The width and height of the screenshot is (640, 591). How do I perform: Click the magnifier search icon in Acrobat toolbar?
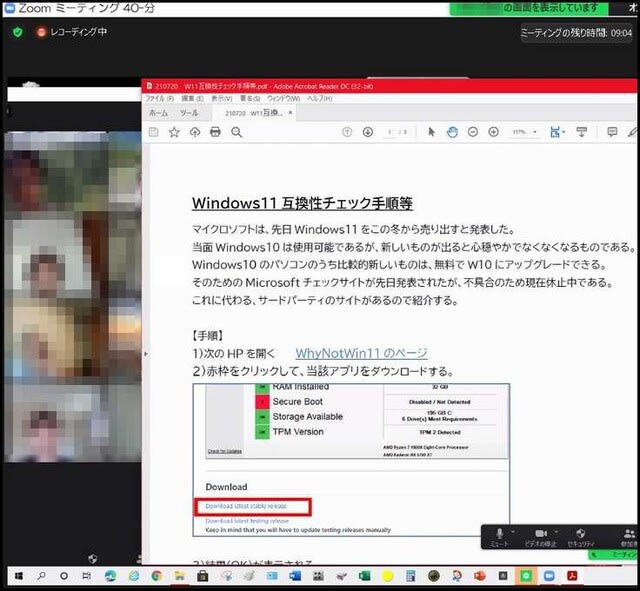pos(237,132)
